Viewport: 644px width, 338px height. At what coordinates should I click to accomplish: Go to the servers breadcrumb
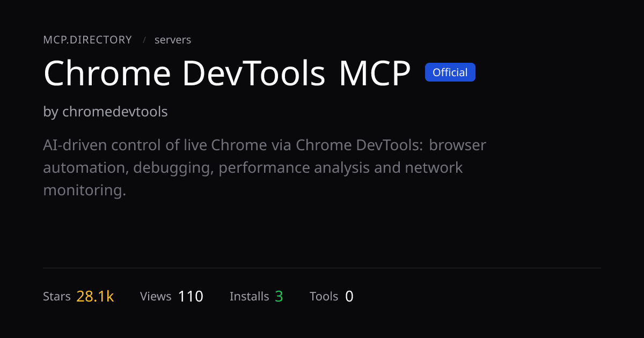173,40
